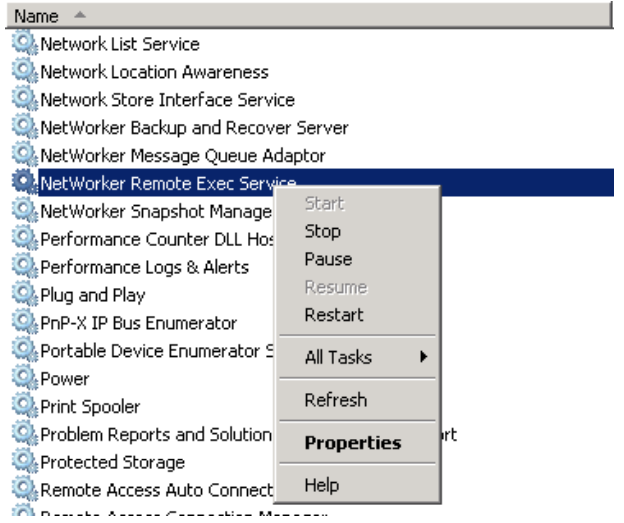Choose Help from the context menu
624x523 pixels.
(357, 485)
